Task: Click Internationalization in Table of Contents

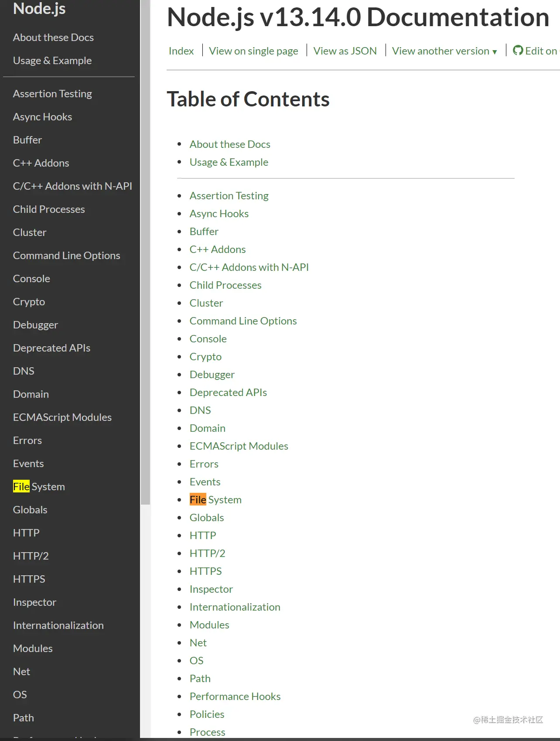Action: tap(235, 607)
